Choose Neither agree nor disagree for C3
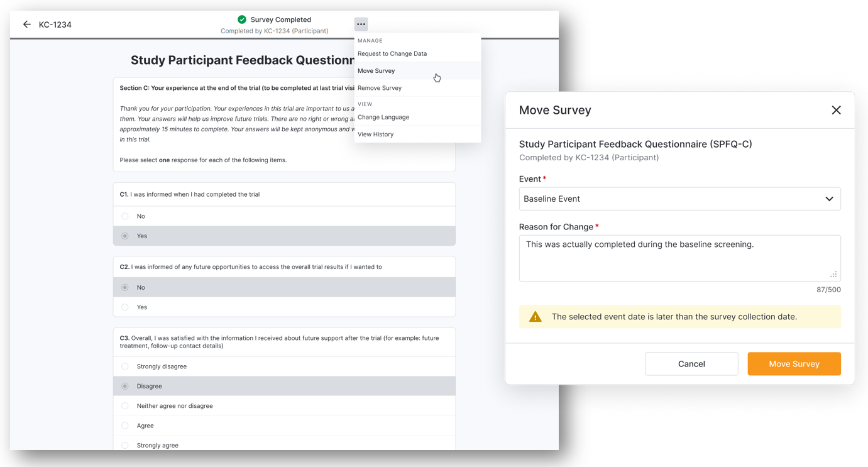Screen dimensions: 868x467 (x=125, y=406)
